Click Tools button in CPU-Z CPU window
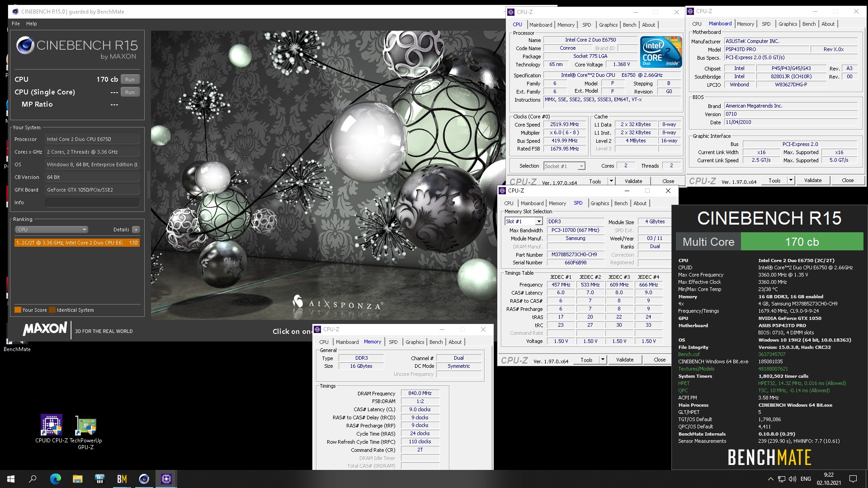The height and width of the screenshot is (488, 868). pyautogui.click(x=595, y=181)
